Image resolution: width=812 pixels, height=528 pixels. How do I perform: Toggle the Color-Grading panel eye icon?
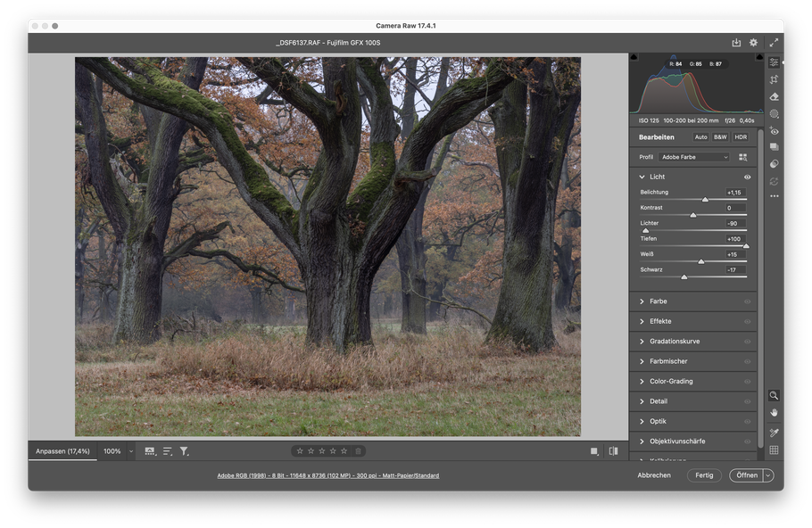coord(747,382)
